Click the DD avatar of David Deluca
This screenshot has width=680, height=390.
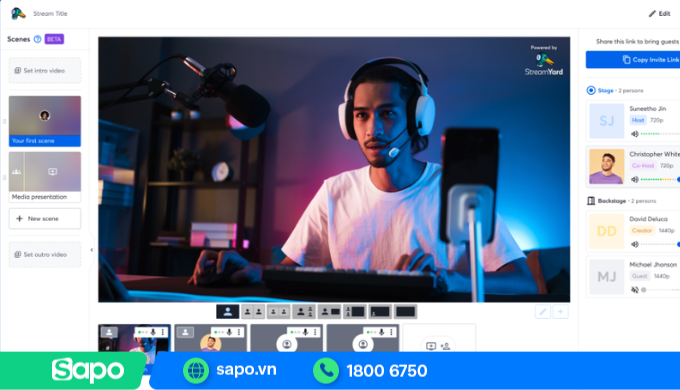(x=606, y=231)
